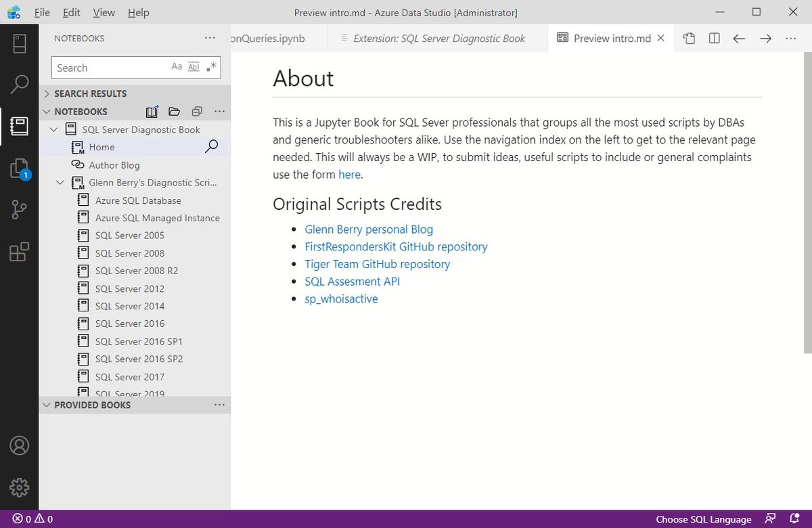Select Home in the notebook tree

tap(101, 147)
